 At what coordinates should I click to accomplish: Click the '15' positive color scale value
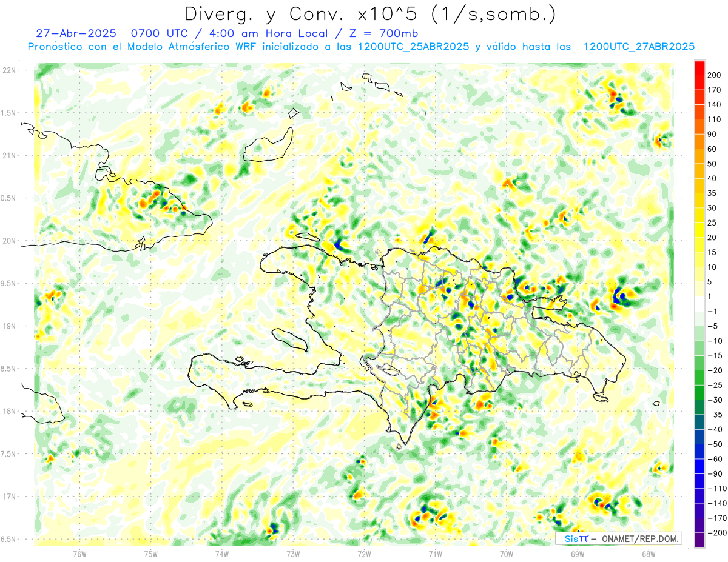713,252
